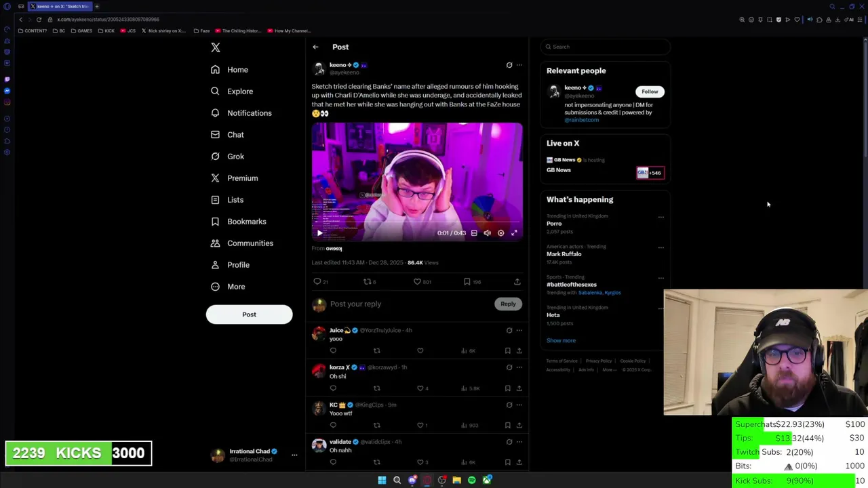Viewport: 868px width, 488px height.
Task: Open the Heta trending topic
Action: [x=553, y=315]
